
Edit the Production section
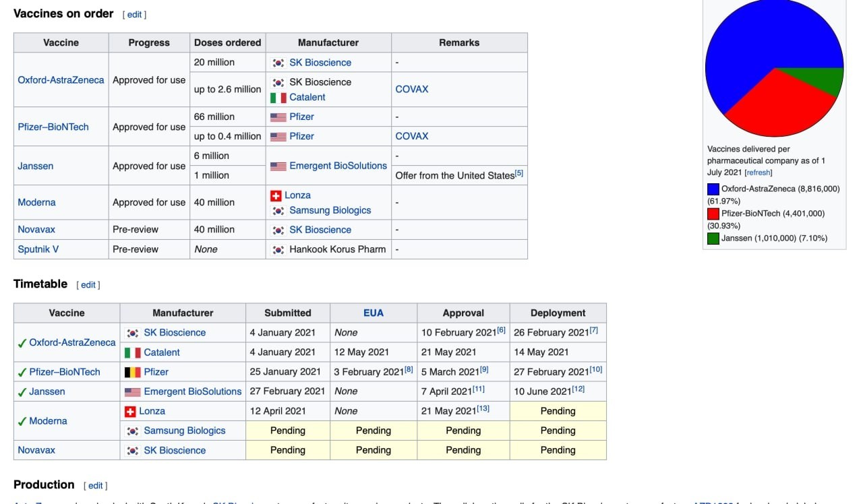(x=96, y=486)
